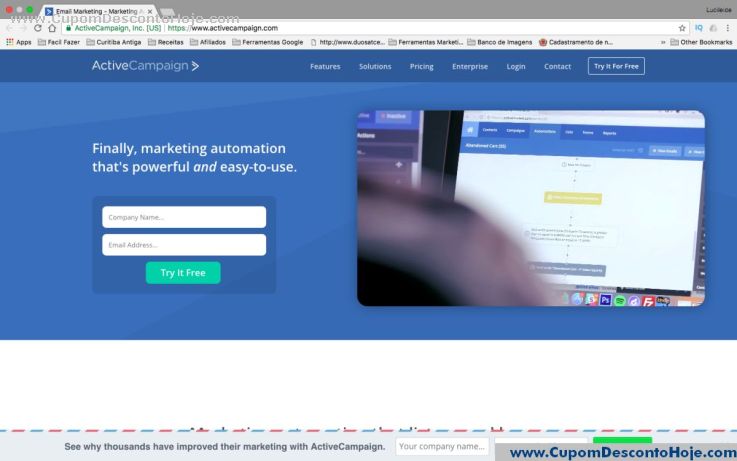
Task: Open the Apps grid shortcut
Action: tap(19, 42)
